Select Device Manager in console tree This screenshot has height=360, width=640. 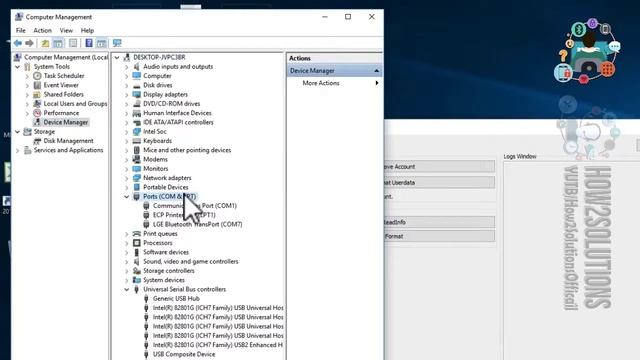tap(66, 122)
